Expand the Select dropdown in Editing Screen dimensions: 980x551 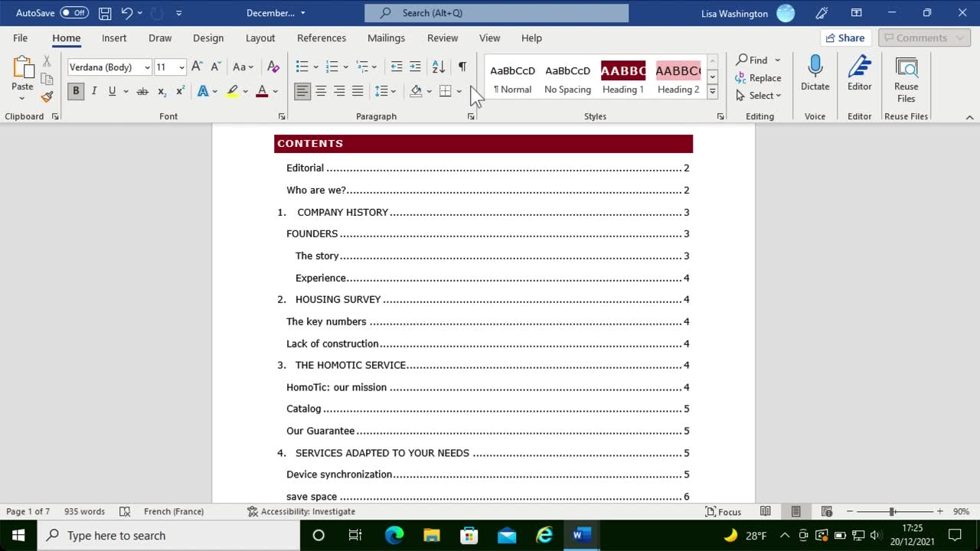759,96
